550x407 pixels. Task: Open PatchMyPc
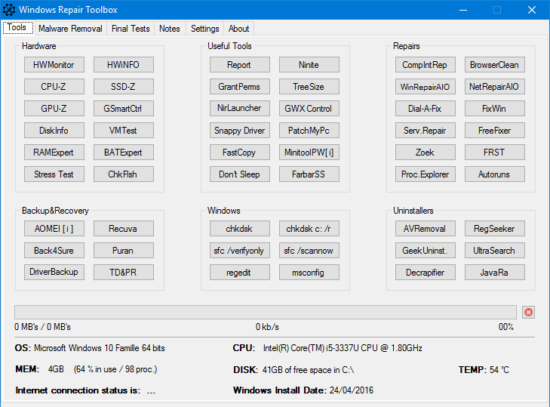tap(309, 131)
